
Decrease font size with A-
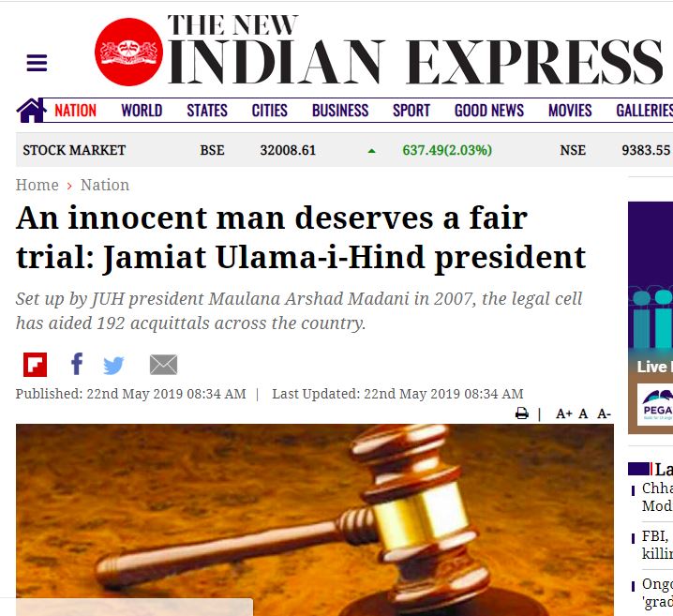click(604, 413)
